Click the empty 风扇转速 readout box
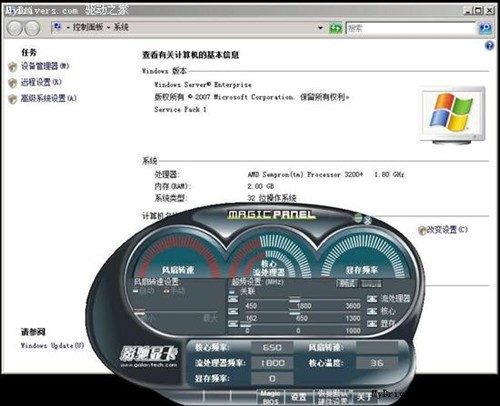 click(377, 348)
